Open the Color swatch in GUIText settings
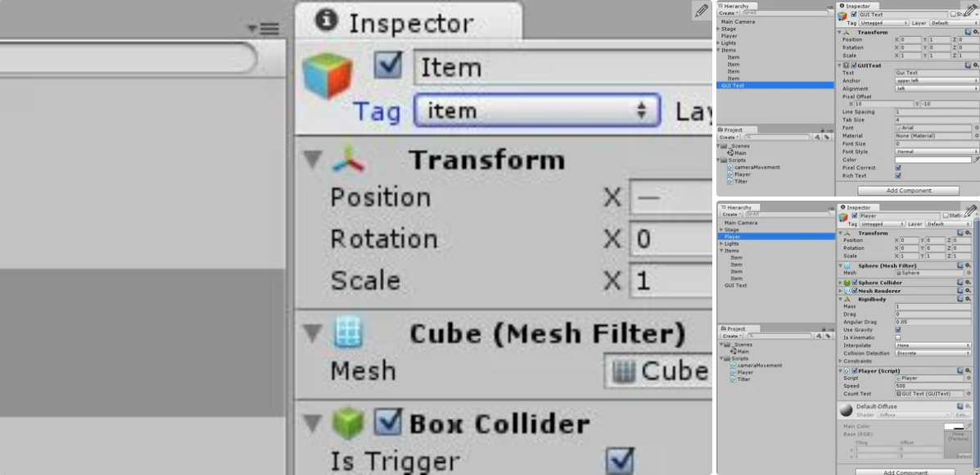The width and height of the screenshot is (980, 475). click(x=933, y=160)
